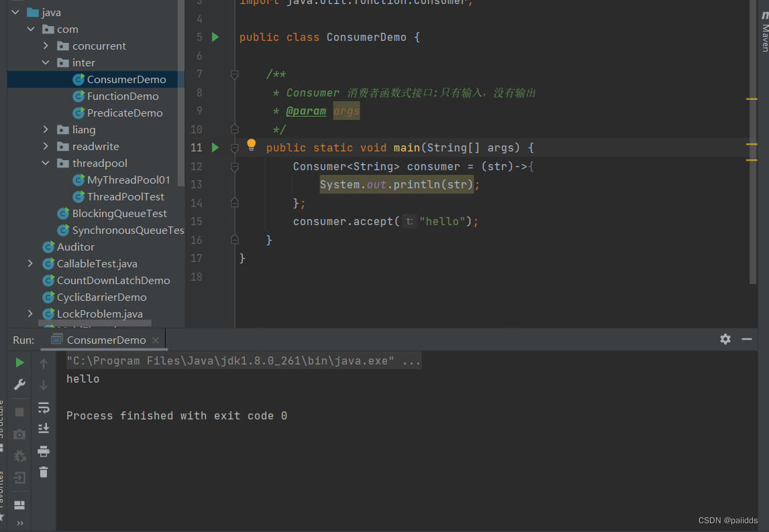
Task: Expand the readwrite folder
Action: click(46, 147)
